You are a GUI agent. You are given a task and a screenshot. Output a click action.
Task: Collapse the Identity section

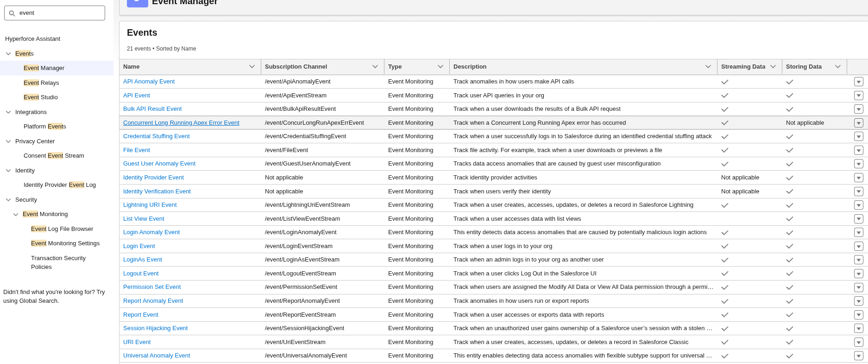pyautogui.click(x=8, y=171)
